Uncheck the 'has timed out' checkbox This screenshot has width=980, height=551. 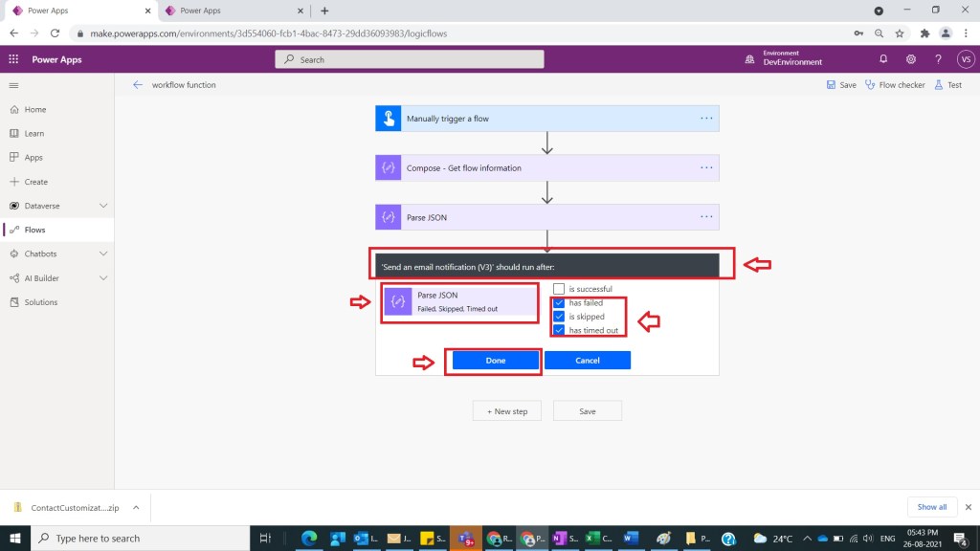click(x=559, y=330)
